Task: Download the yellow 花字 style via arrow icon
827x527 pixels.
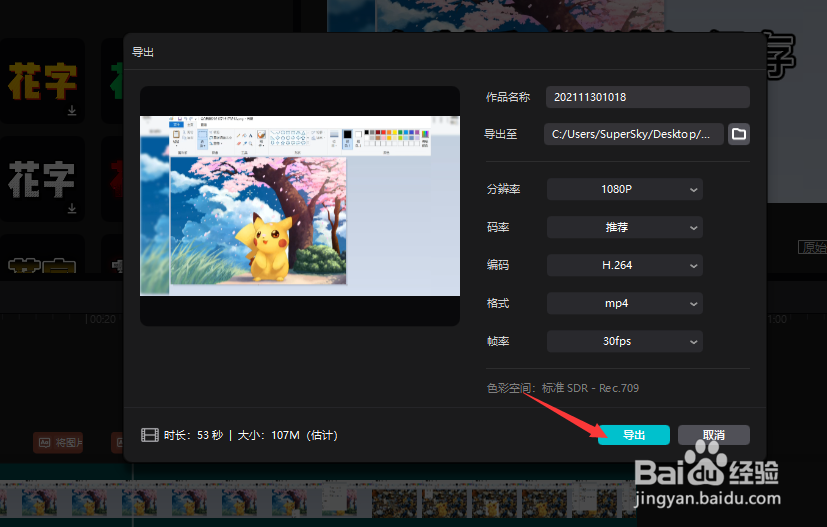Action: pyautogui.click(x=72, y=111)
